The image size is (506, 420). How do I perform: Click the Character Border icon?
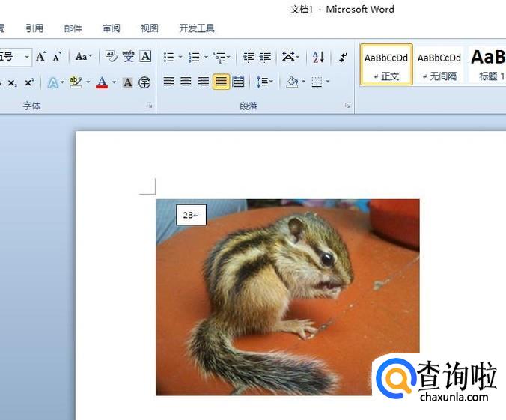pos(145,57)
